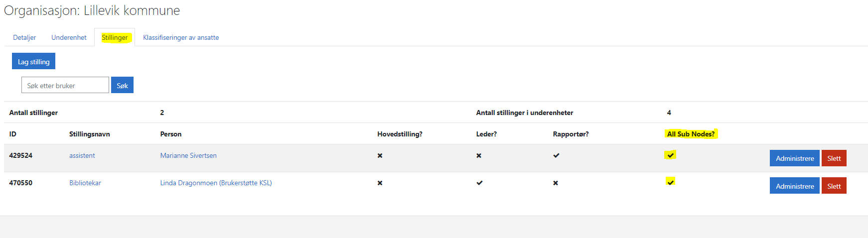Click All Sub Nodes checkmark for assistent row
This screenshot has width=868, height=238.
coord(671,155)
